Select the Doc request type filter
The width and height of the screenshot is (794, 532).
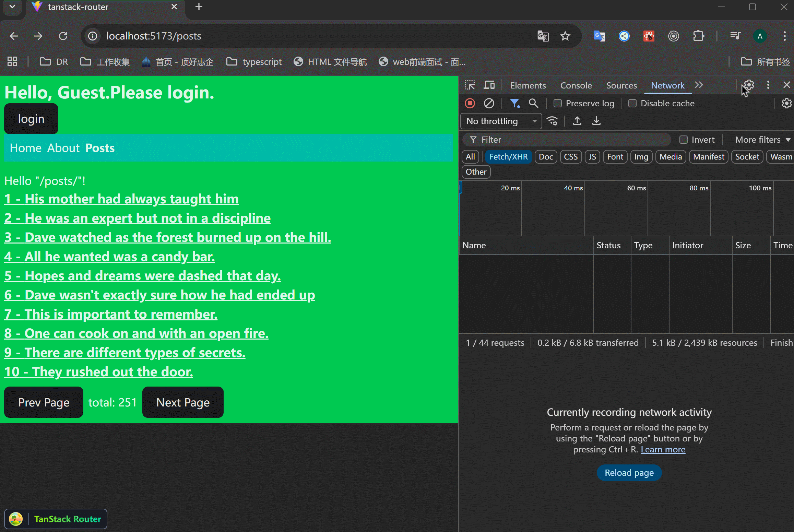pyautogui.click(x=546, y=157)
